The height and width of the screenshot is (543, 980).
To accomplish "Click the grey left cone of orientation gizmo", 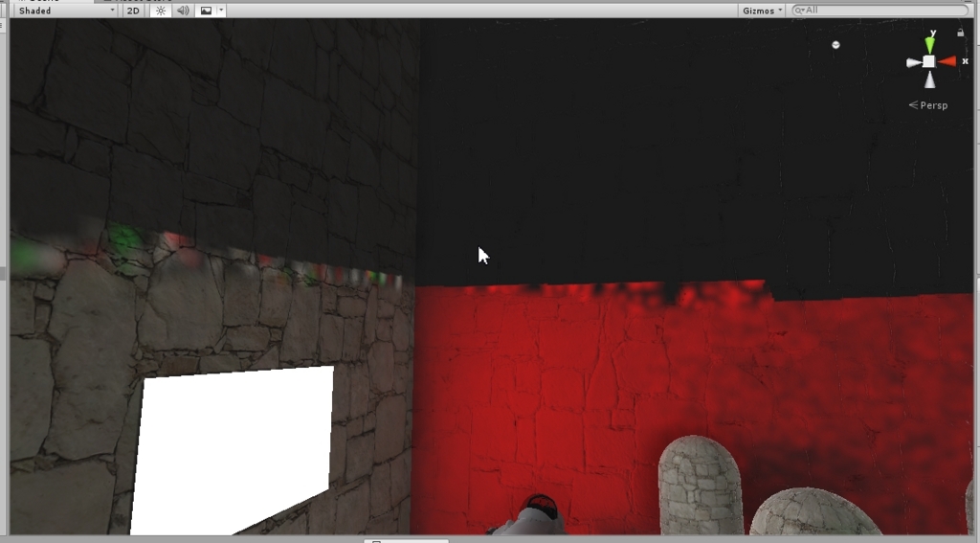I will click(x=913, y=62).
